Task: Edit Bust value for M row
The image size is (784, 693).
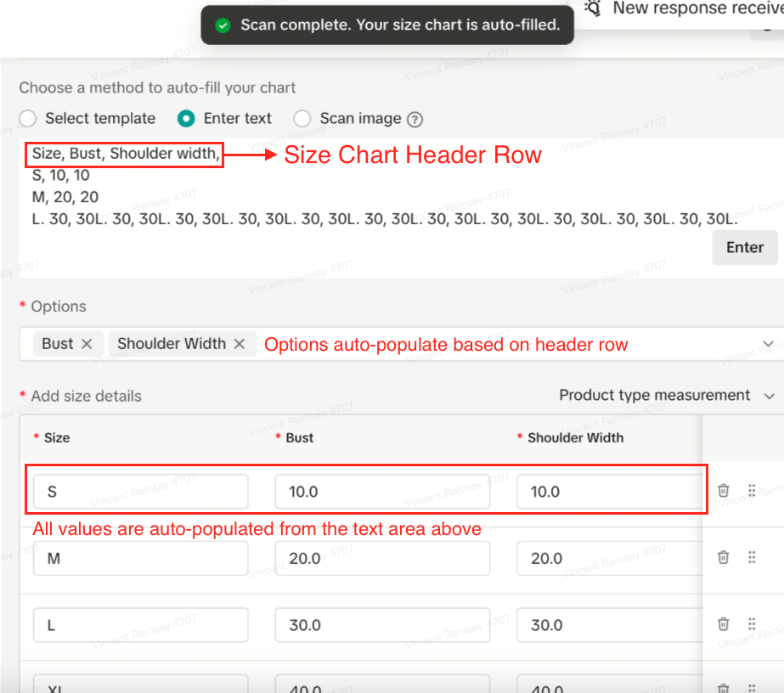Action: click(x=382, y=558)
